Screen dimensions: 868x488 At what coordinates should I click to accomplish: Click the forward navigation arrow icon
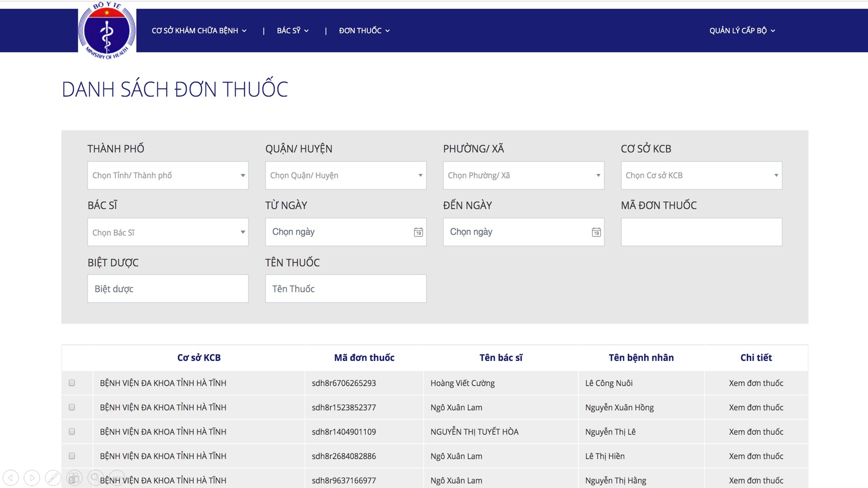(x=31, y=478)
